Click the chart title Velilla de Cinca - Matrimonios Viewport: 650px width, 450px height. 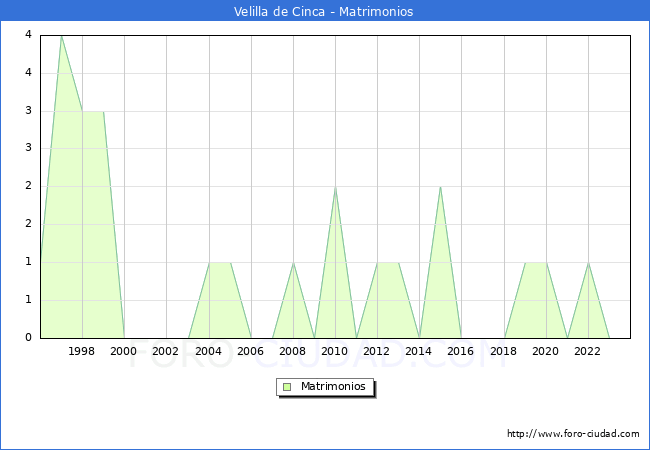(x=325, y=11)
